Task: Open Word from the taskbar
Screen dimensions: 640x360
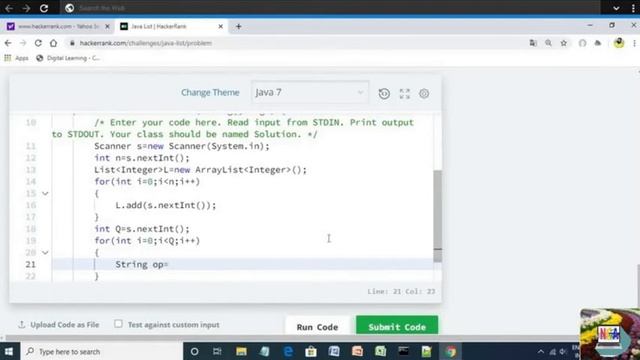Action: (334, 351)
